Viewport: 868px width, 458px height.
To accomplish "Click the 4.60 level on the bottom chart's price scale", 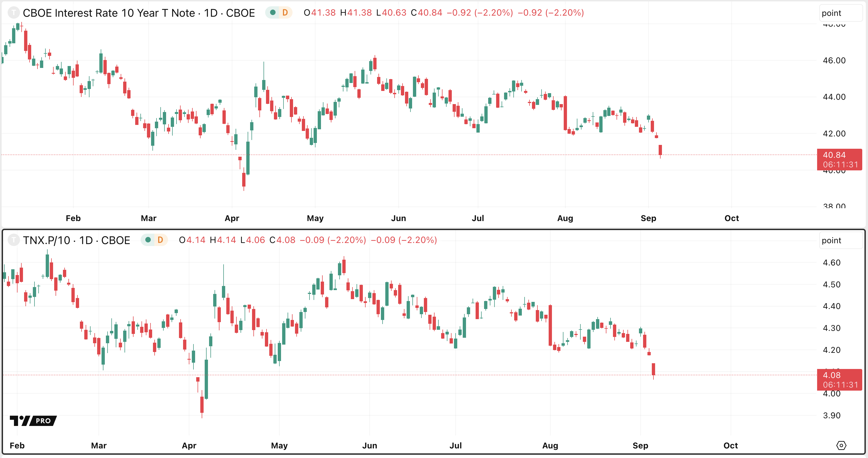I will coord(831,262).
